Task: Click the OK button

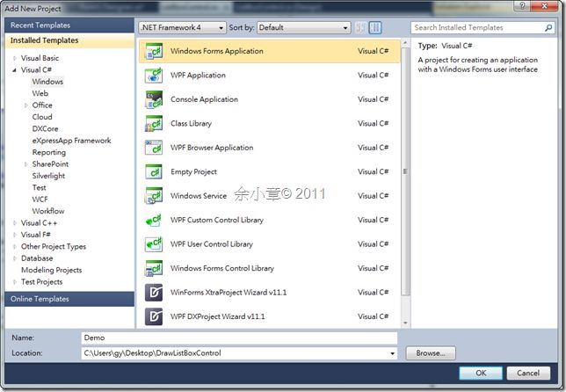Action: click(x=481, y=374)
